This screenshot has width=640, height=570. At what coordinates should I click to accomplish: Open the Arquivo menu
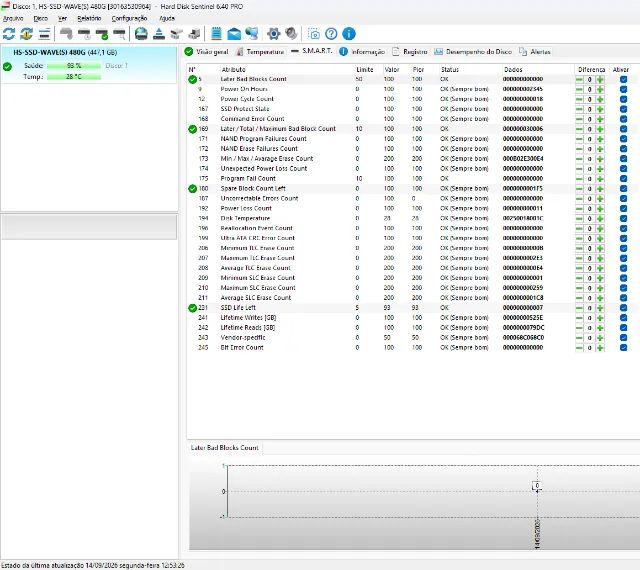coord(13,18)
